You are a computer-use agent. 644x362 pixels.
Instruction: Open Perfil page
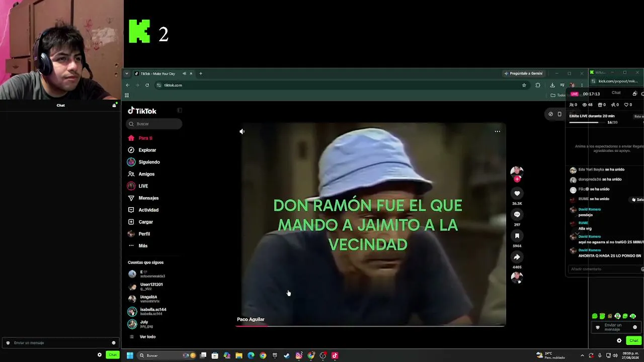(139, 234)
